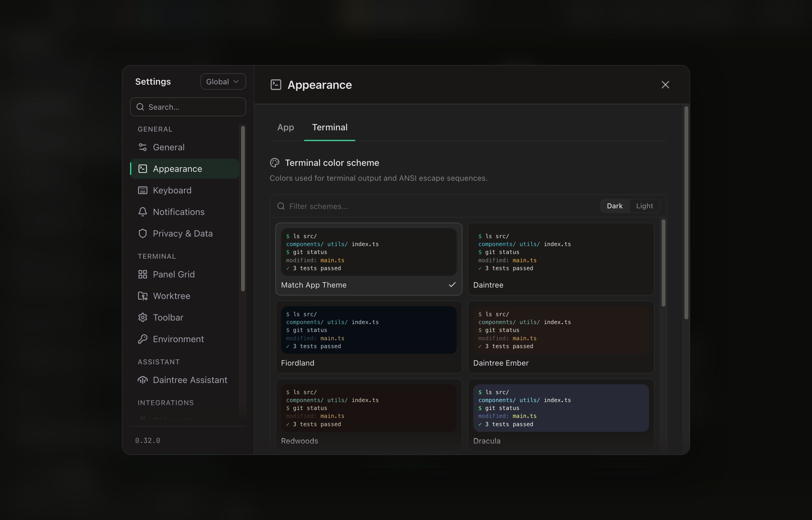The height and width of the screenshot is (520, 812).
Task: Select the Daintree Ember scheme preview
Action: (561, 330)
